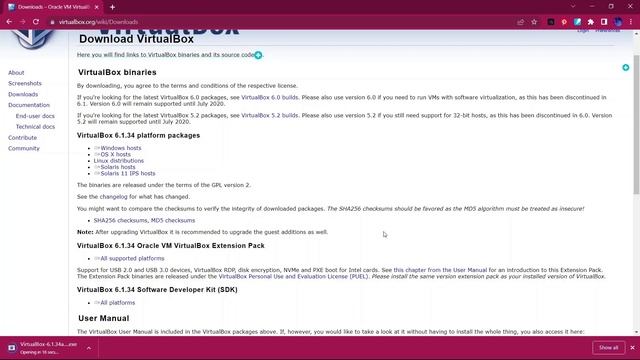The height and width of the screenshot is (360, 640).
Task: Click the Preferences link at top right
Action: [x=608, y=31]
